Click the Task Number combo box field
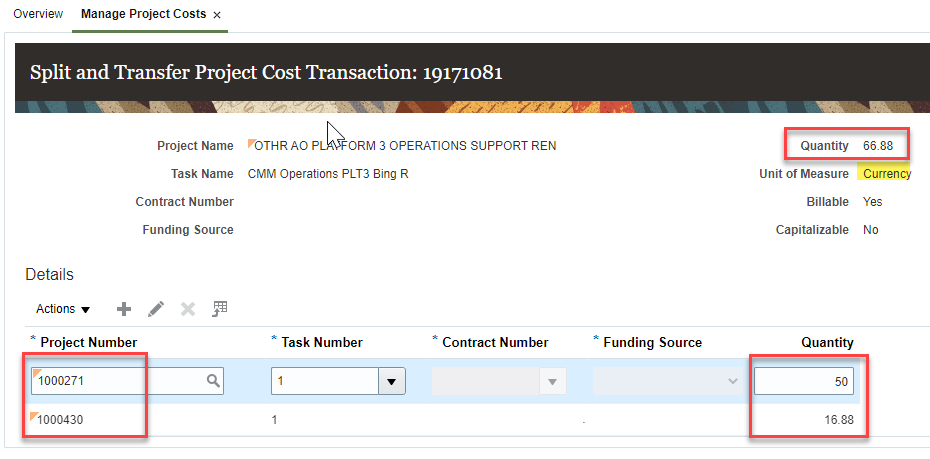Image resolution: width=930 pixels, height=459 pixels. (x=324, y=381)
